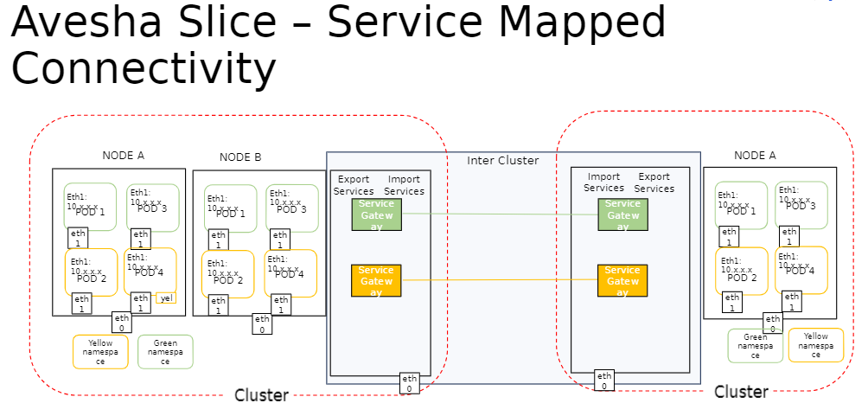Click eth 0 box on left gateway container
This screenshot has width=868, height=416.
pyautogui.click(x=410, y=383)
